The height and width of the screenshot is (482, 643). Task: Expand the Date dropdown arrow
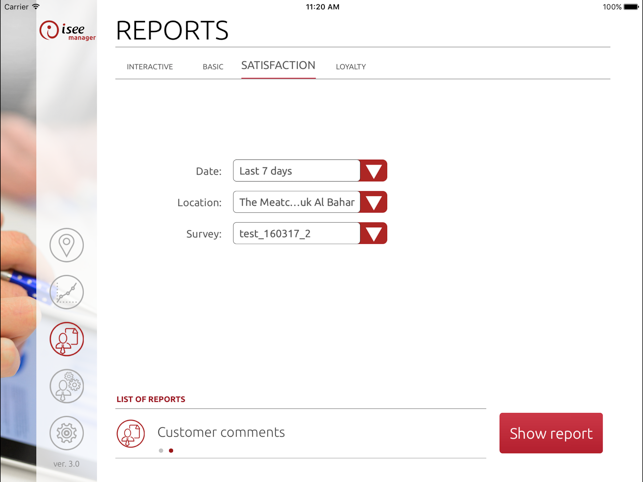point(373,171)
